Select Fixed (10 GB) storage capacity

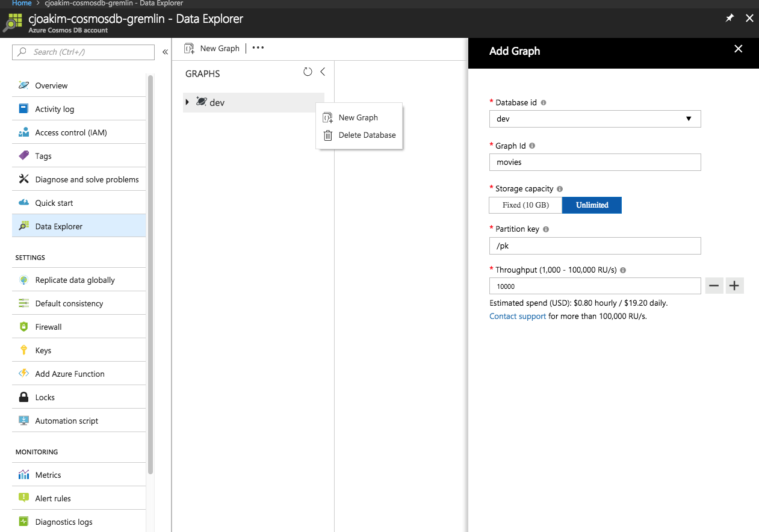tap(525, 205)
